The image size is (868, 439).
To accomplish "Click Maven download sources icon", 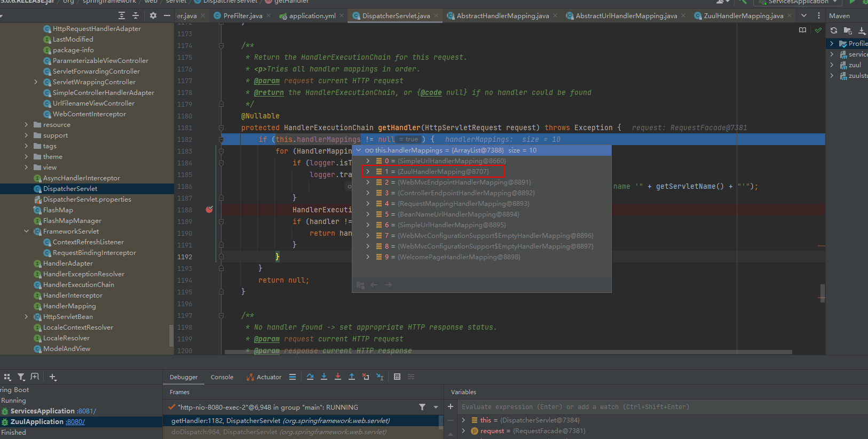I will 862,30.
